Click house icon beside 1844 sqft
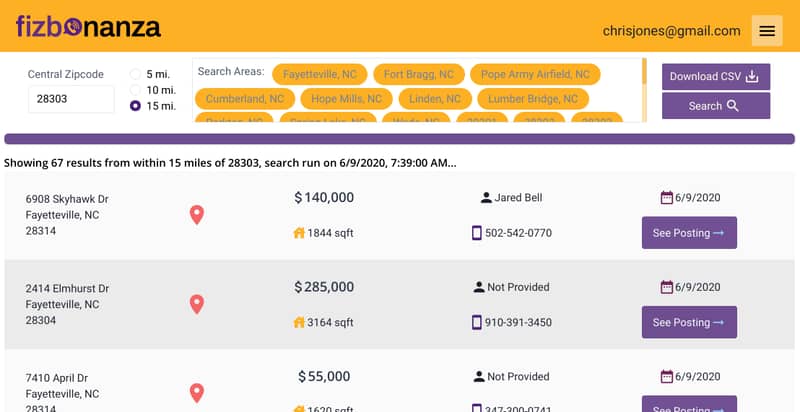Image resolution: width=800 pixels, height=412 pixels. coord(298,233)
